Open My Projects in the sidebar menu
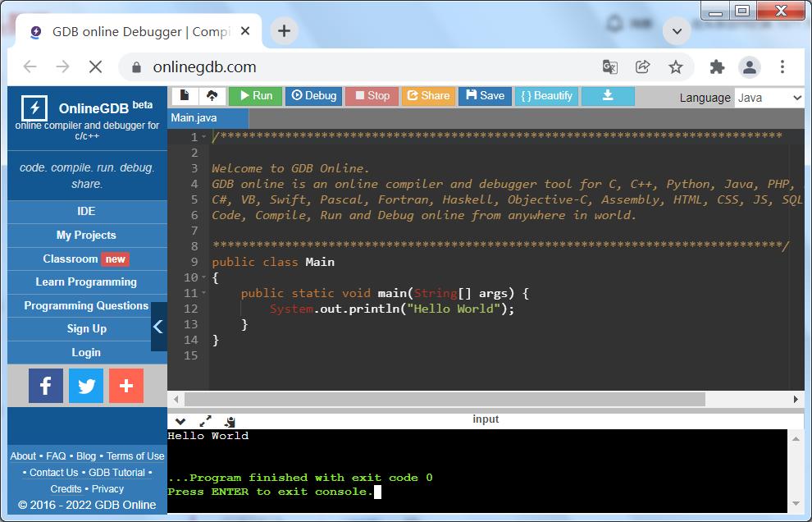812x522 pixels. pos(86,236)
